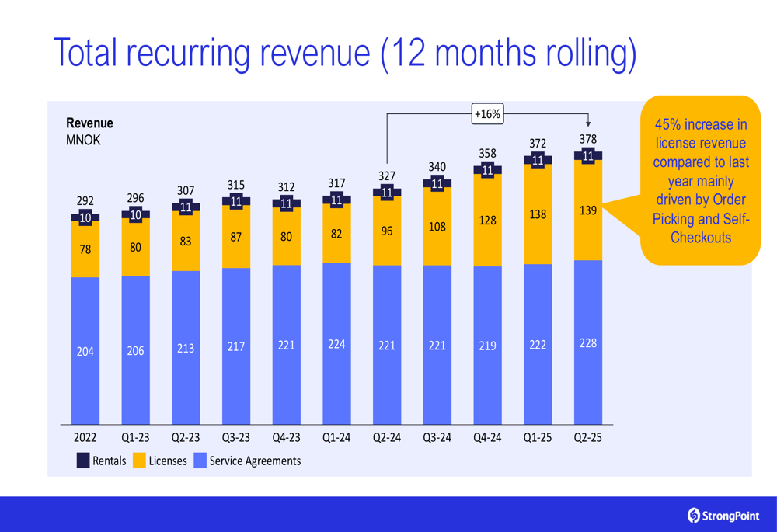Click the slide title about recurring revenue
This screenshot has height=532, width=777.
344,52
